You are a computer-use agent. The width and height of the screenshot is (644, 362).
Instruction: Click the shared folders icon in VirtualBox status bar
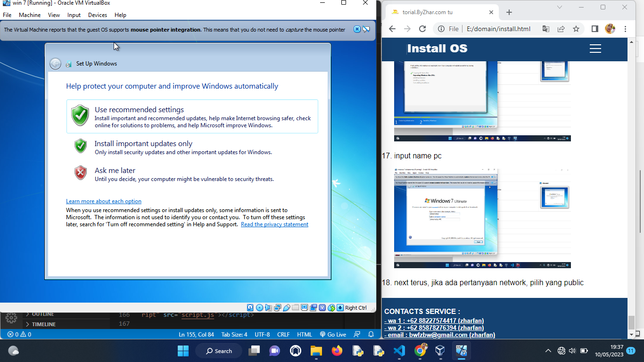296,308
